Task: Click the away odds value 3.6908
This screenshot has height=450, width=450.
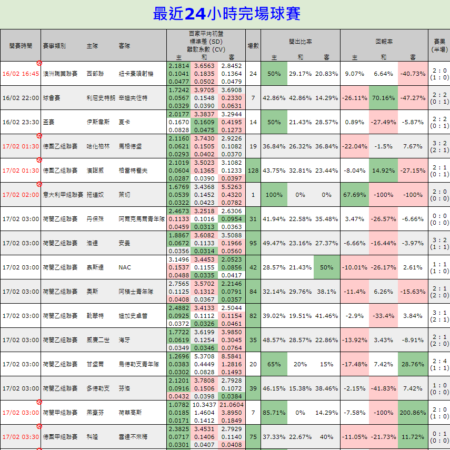Action: tap(231, 90)
